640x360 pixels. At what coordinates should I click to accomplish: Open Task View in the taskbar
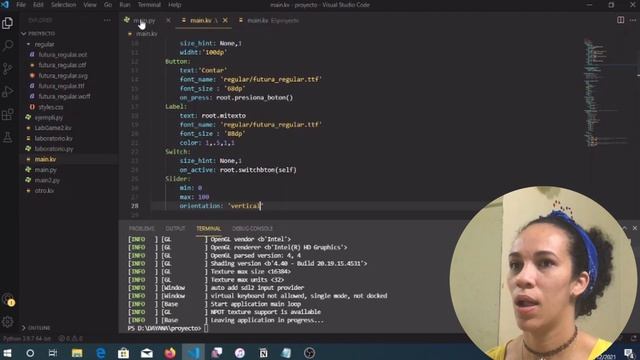[x=53, y=353]
